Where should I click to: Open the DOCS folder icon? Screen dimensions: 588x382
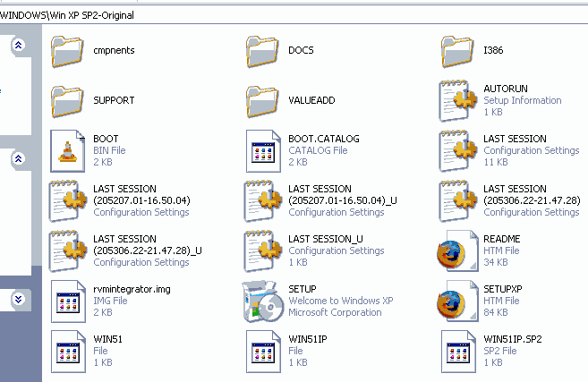coord(262,51)
